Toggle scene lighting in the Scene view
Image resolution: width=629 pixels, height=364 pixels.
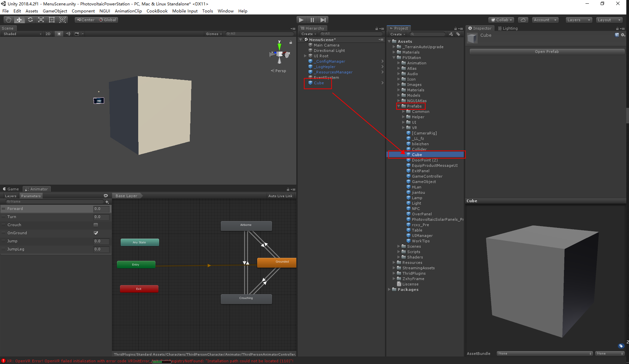click(59, 34)
